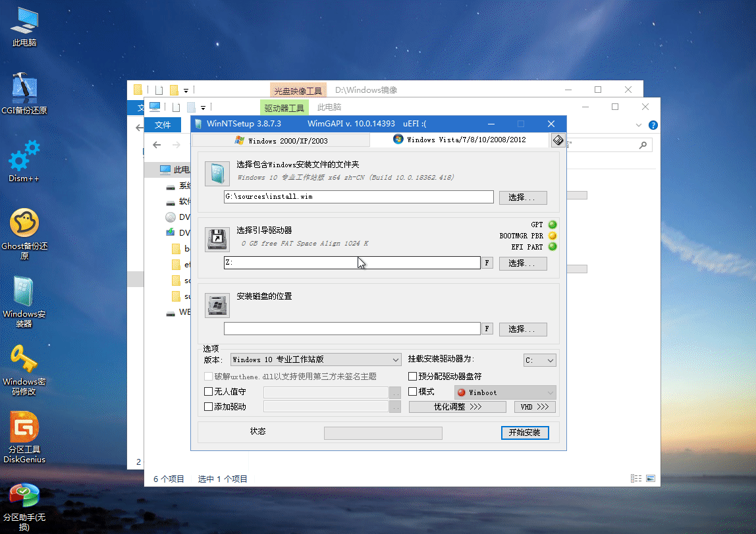Click the boot drive Z: input field
756x534 pixels.
pos(352,263)
